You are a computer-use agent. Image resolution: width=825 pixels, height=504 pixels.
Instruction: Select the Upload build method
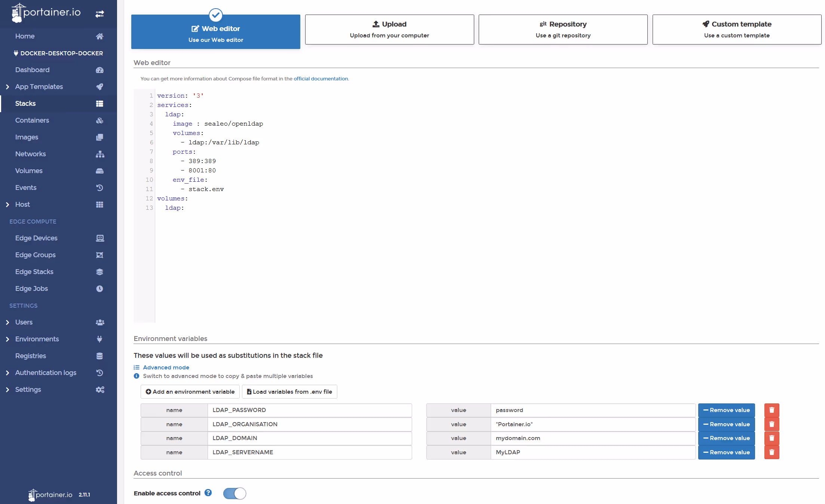(389, 30)
